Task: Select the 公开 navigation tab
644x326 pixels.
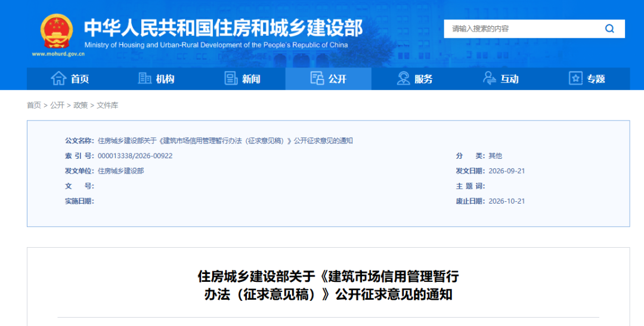Action: pyautogui.click(x=329, y=79)
